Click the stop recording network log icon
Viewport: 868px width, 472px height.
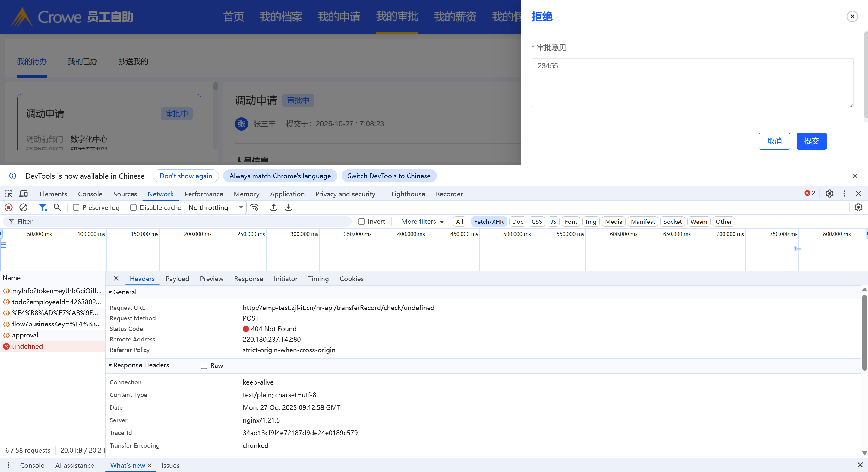click(x=9, y=207)
